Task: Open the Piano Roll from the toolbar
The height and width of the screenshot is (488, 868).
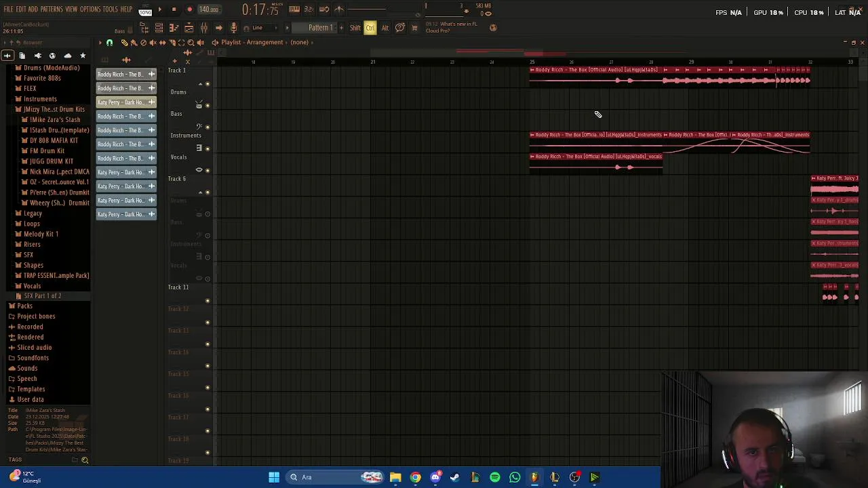Action: [174, 28]
